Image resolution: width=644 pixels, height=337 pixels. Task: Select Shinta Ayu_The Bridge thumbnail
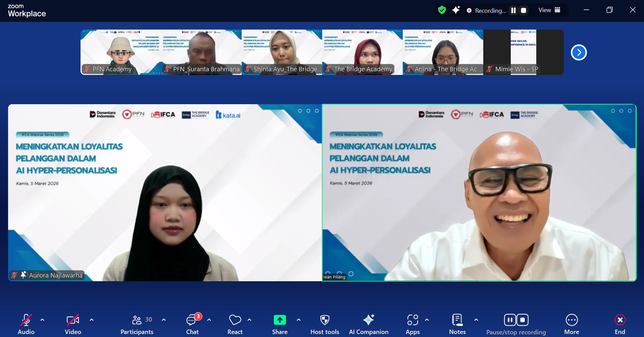point(282,52)
